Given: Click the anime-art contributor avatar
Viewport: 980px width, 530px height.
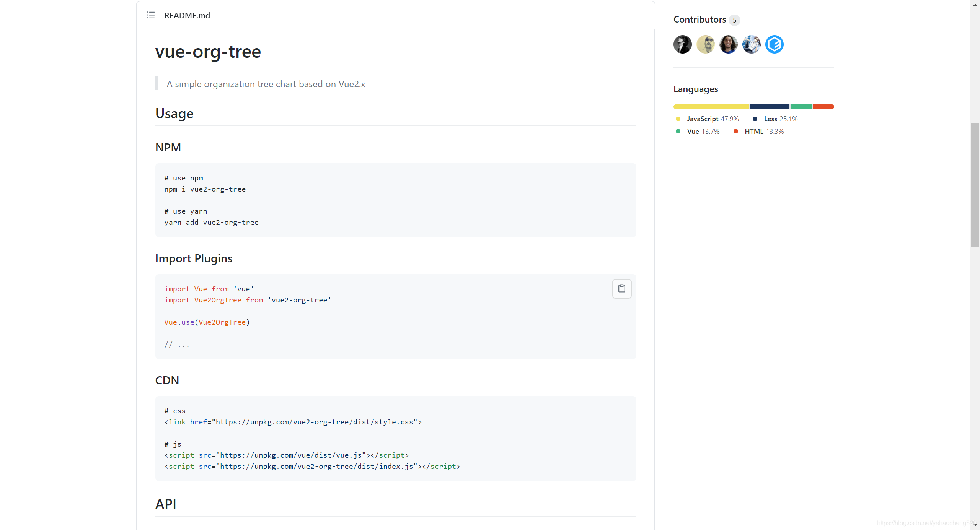Looking at the screenshot, I should point(751,44).
